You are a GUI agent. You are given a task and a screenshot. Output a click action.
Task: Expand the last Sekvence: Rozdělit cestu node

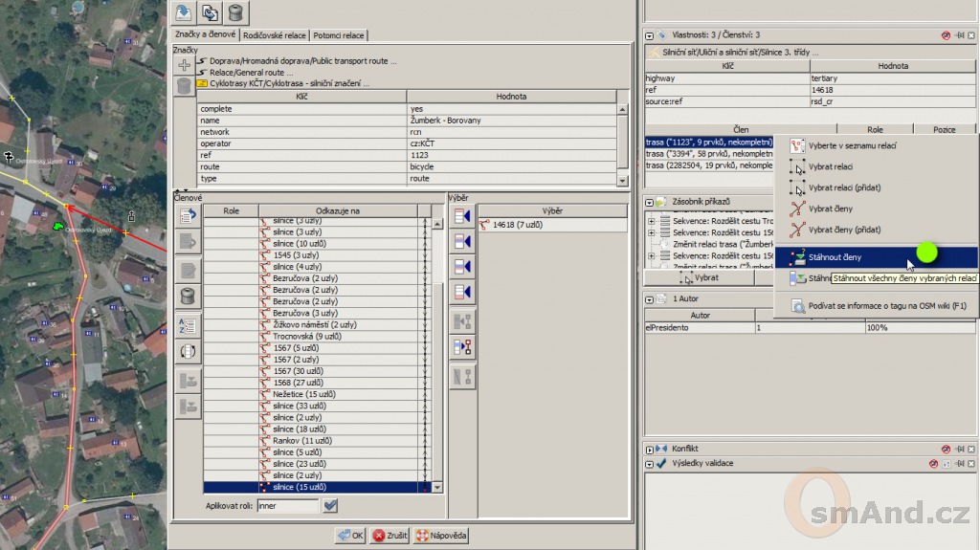[651, 255]
